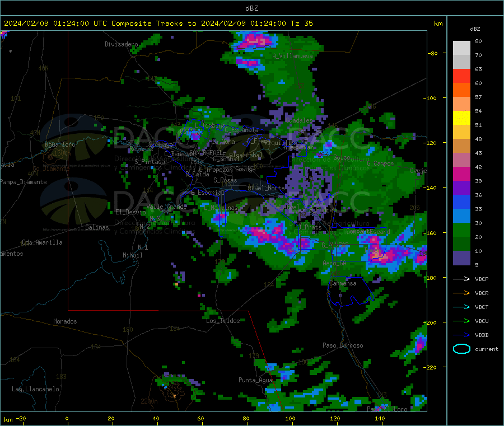Click the green VBCU arrow legend icon
Viewport: 504px width, 426px height.
[461, 321]
